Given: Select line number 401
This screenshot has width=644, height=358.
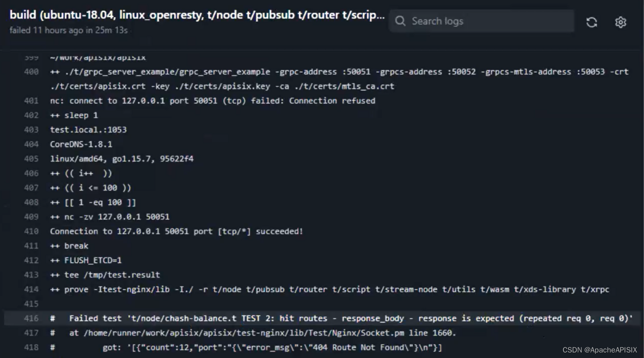Looking at the screenshot, I should click(31, 101).
